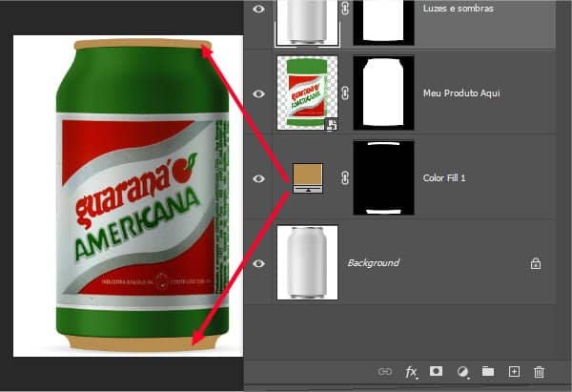This screenshot has height=392, width=572.
Task: Create new fill or adjustment layer
Action: tap(463, 372)
